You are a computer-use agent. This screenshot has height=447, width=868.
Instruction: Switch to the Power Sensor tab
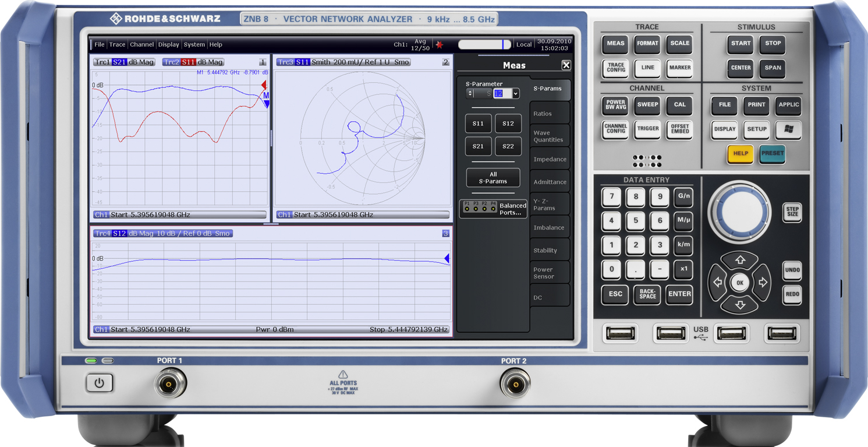(550, 273)
